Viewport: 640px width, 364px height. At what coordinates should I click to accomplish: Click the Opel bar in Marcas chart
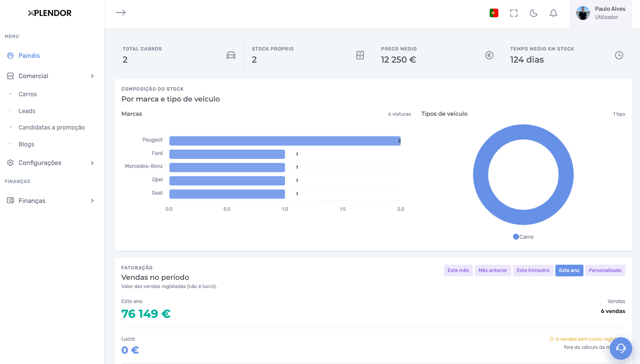coord(227,180)
